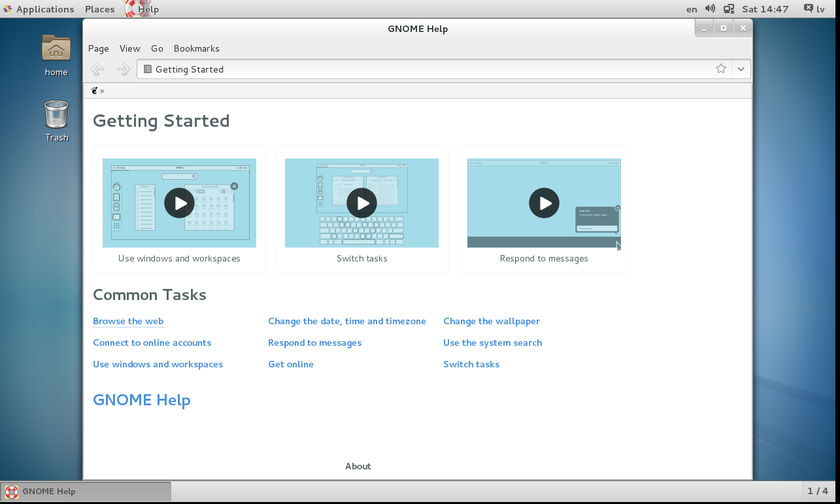Maximize the GNOME Help window

click(723, 28)
